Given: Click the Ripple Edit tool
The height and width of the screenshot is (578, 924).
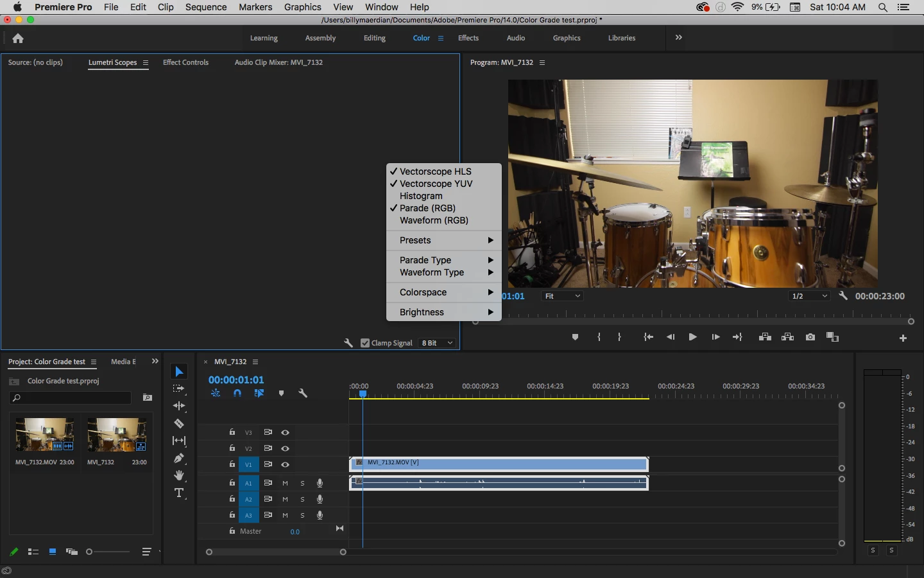Looking at the screenshot, I should [x=179, y=406].
